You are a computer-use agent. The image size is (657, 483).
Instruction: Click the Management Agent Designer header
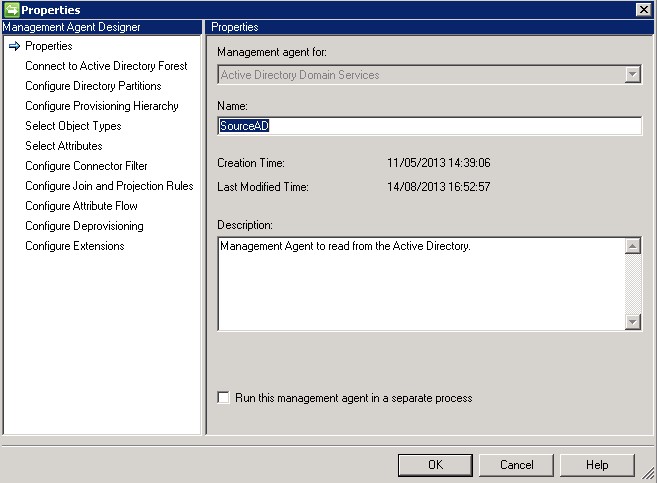coord(102,27)
